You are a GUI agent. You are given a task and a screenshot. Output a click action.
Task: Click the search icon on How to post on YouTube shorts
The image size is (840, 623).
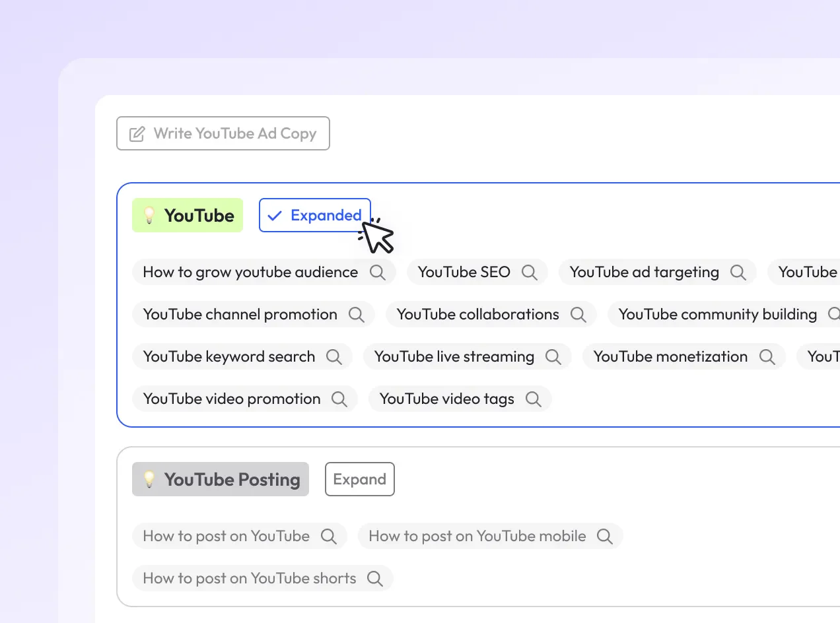pos(375,578)
